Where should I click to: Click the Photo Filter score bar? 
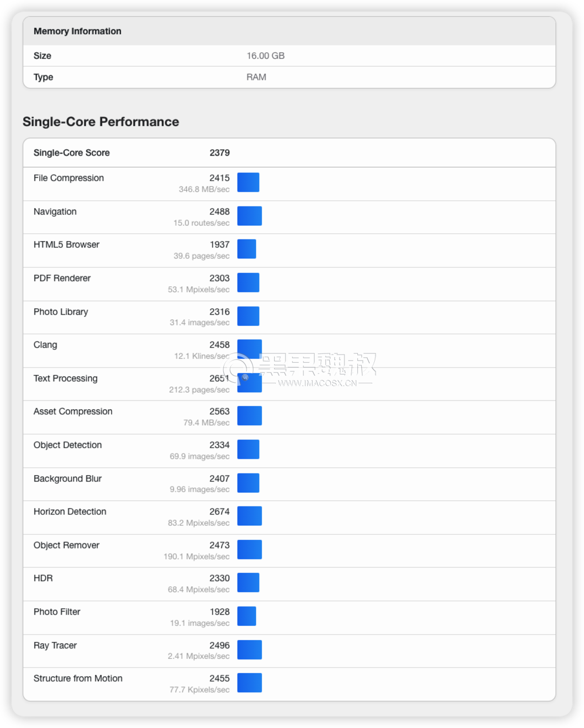click(247, 616)
